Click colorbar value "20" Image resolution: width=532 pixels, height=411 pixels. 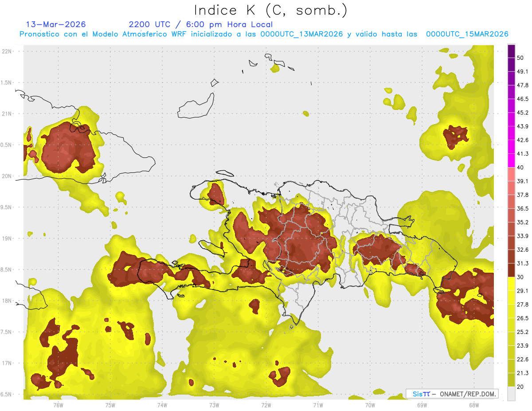click(x=520, y=387)
